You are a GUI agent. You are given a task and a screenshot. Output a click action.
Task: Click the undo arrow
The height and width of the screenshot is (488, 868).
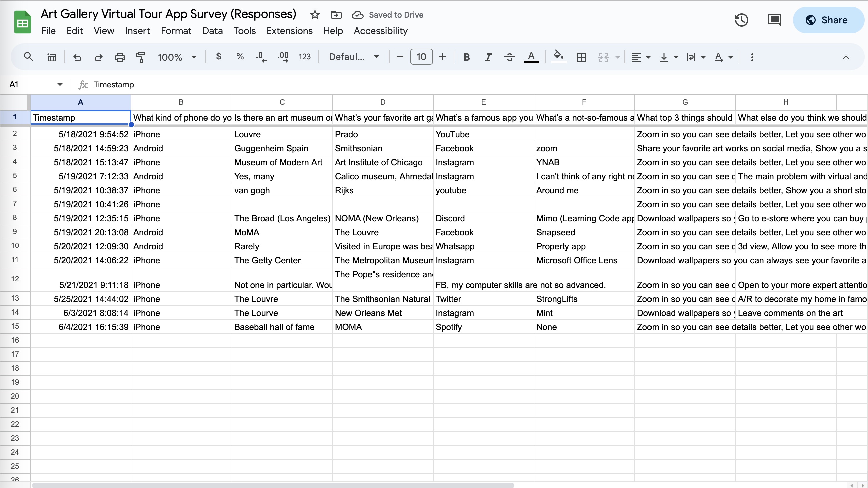tap(77, 57)
